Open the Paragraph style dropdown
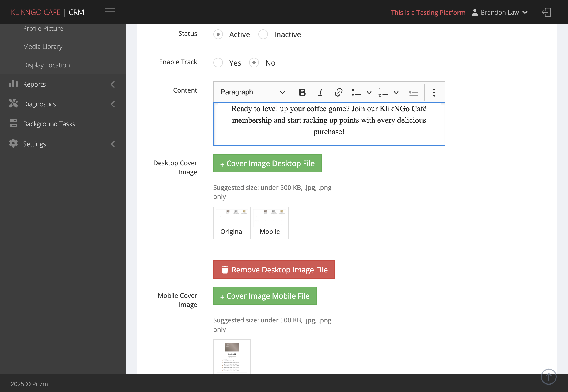 click(x=252, y=92)
